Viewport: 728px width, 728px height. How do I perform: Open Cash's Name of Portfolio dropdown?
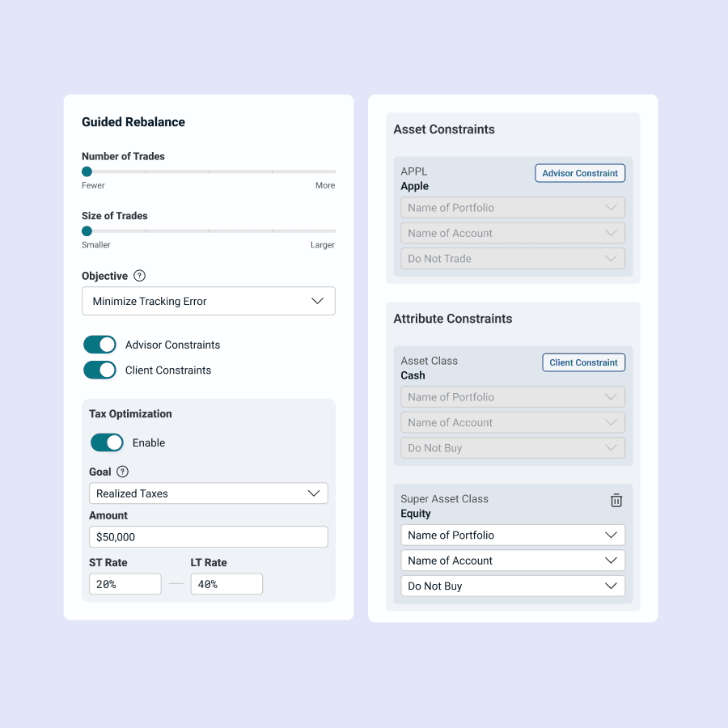pyautogui.click(x=512, y=397)
